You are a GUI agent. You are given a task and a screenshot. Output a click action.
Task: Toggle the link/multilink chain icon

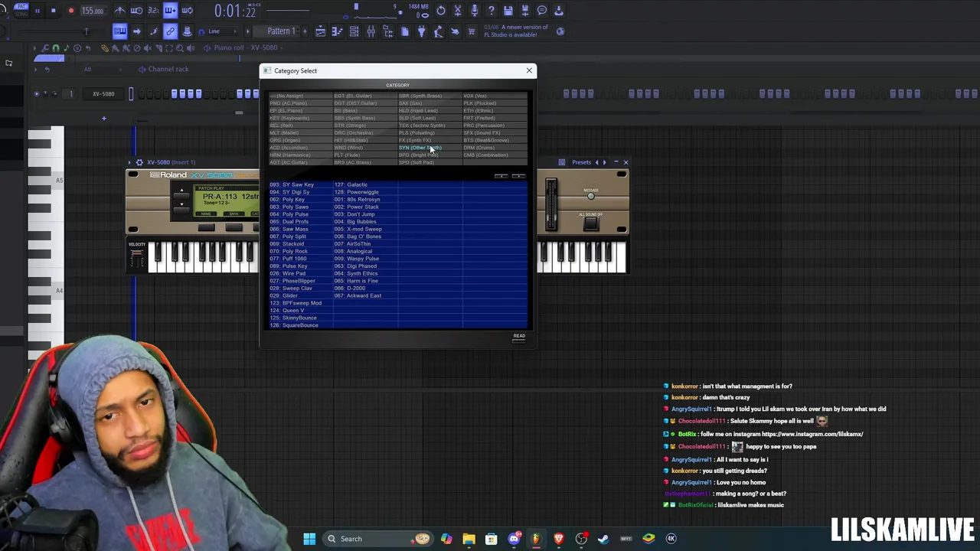[x=170, y=31]
